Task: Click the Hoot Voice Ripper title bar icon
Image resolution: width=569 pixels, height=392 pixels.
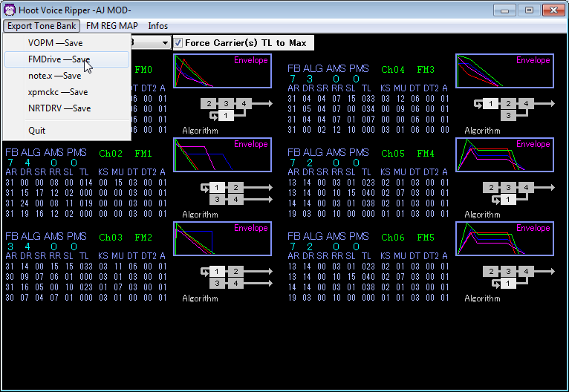Action: (10, 10)
